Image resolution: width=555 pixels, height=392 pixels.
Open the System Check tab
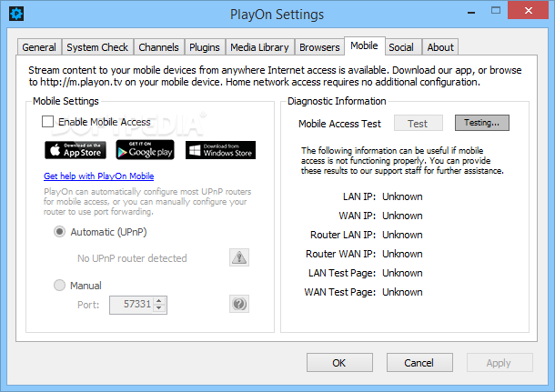click(x=97, y=47)
